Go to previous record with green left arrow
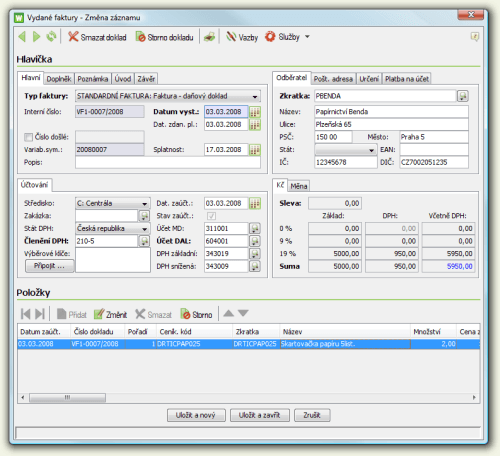This screenshot has height=456, width=500. tap(22, 37)
